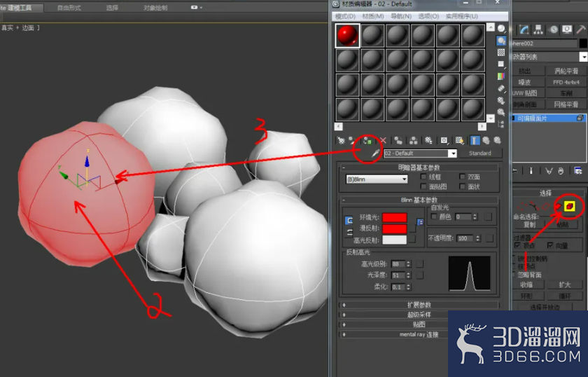Click 扩大 grow selection button

(564, 285)
